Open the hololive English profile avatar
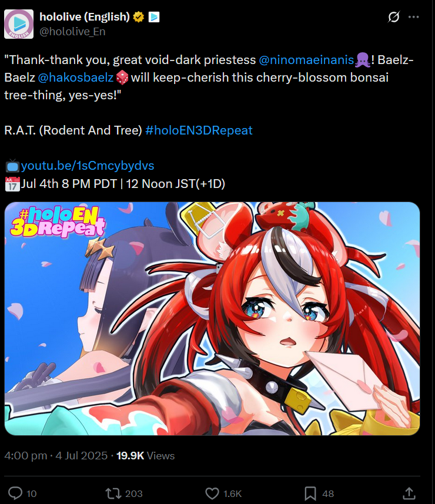 click(x=19, y=24)
